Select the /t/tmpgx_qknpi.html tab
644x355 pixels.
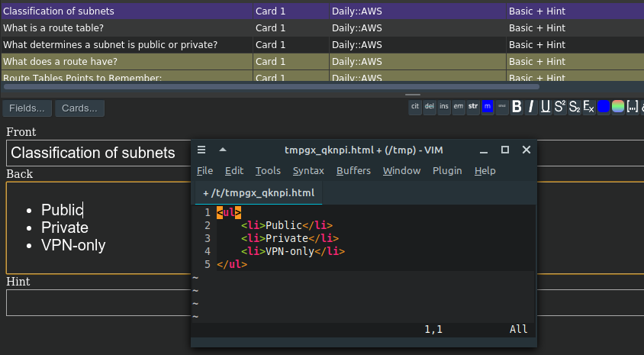pos(259,193)
